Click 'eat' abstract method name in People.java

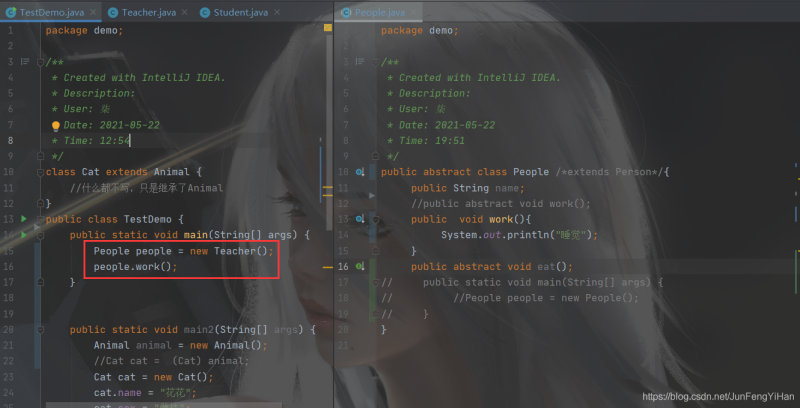pos(546,266)
